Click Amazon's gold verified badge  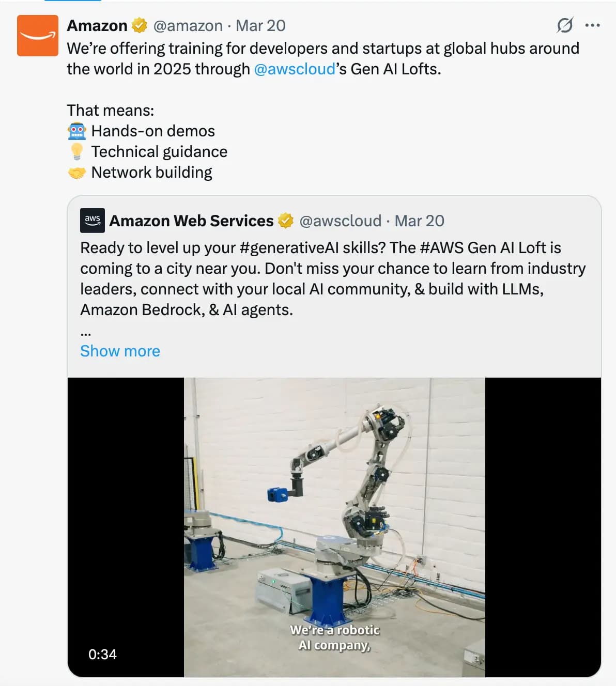[138, 25]
